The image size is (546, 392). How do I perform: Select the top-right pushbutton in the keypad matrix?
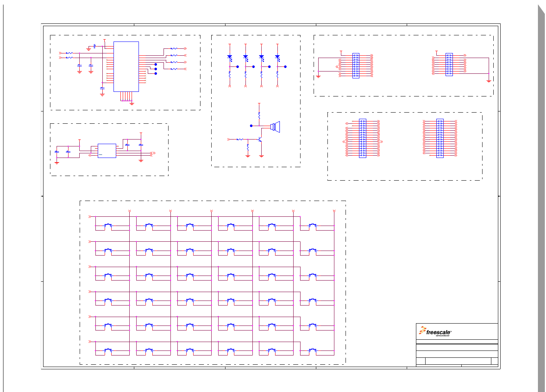[313, 225]
